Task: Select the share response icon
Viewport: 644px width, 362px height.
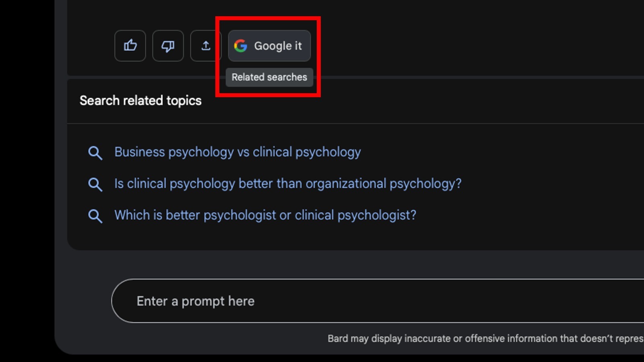Action: (206, 46)
